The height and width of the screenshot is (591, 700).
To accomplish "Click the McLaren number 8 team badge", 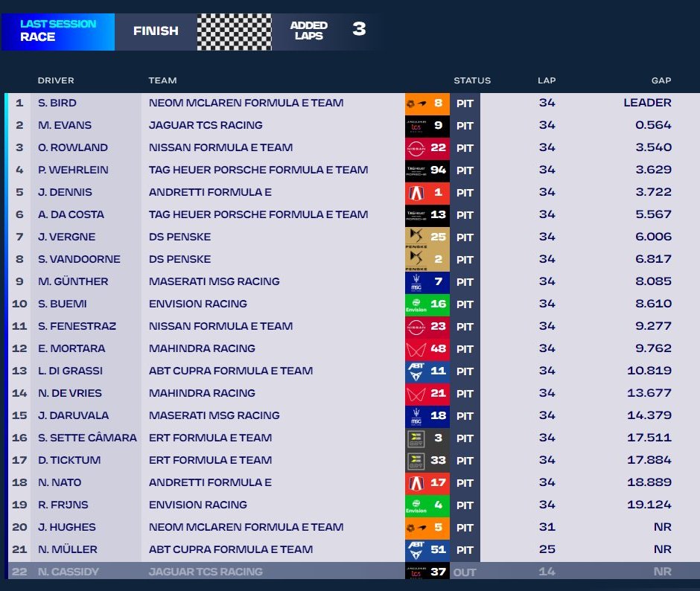I will (427, 103).
